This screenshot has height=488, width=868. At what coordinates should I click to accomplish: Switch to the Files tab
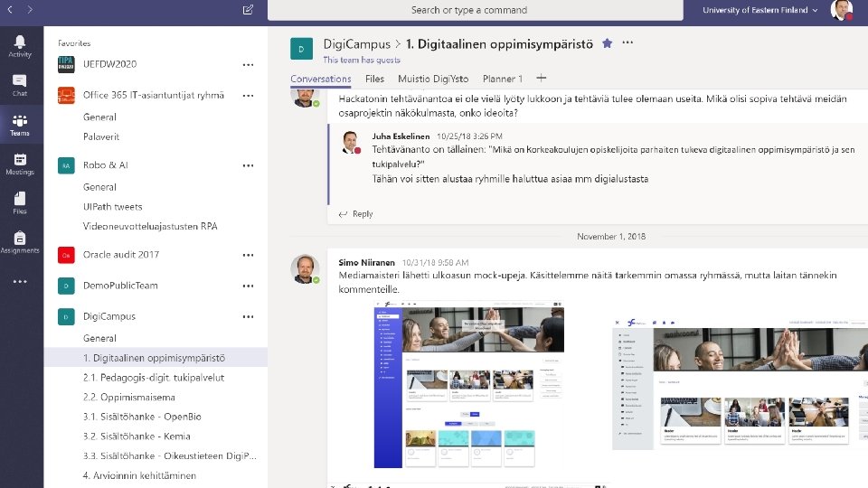[x=374, y=79]
